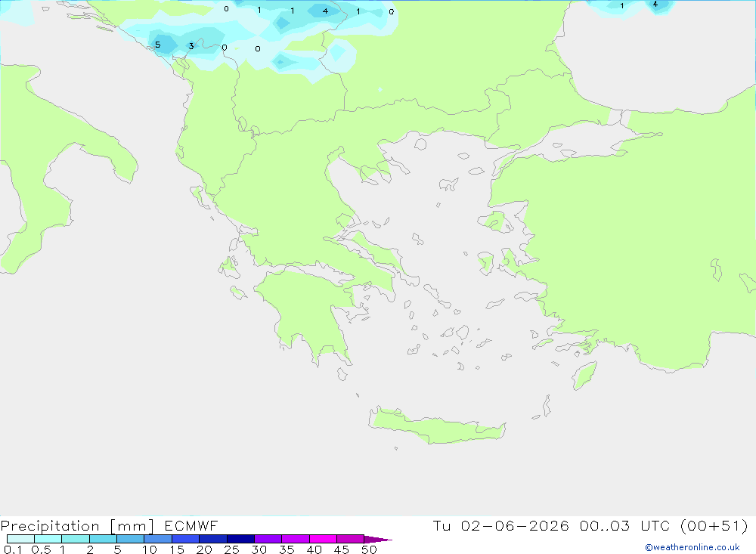Image resolution: width=756 pixels, height=554 pixels.
Task: Click the precipitation value '3' on map
Action: (191, 46)
